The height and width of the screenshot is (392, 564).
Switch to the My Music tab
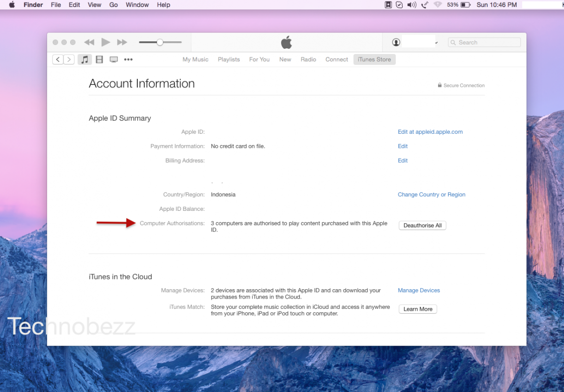[x=196, y=59]
